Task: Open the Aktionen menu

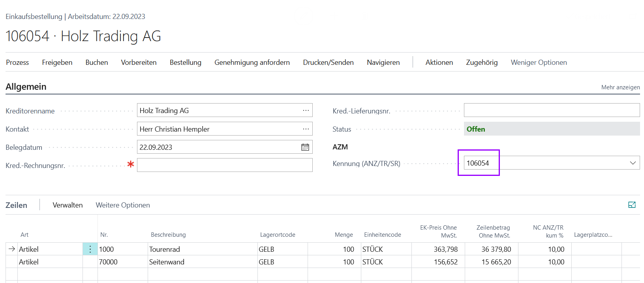Action: click(439, 62)
